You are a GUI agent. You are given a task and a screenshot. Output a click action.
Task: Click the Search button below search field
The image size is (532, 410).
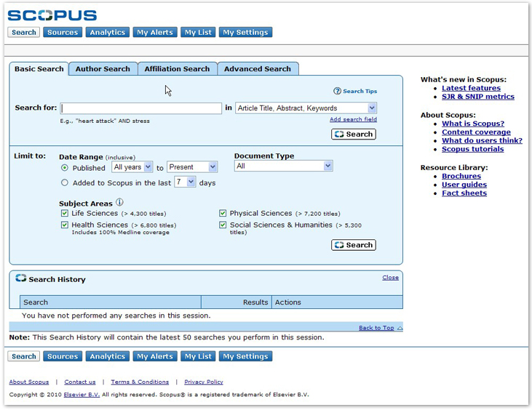(x=354, y=134)
